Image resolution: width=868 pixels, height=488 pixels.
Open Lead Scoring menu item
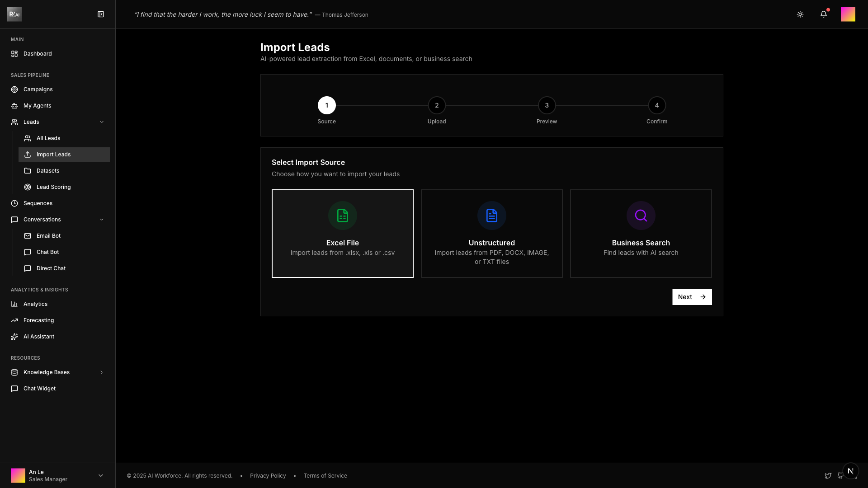[53, 187]
